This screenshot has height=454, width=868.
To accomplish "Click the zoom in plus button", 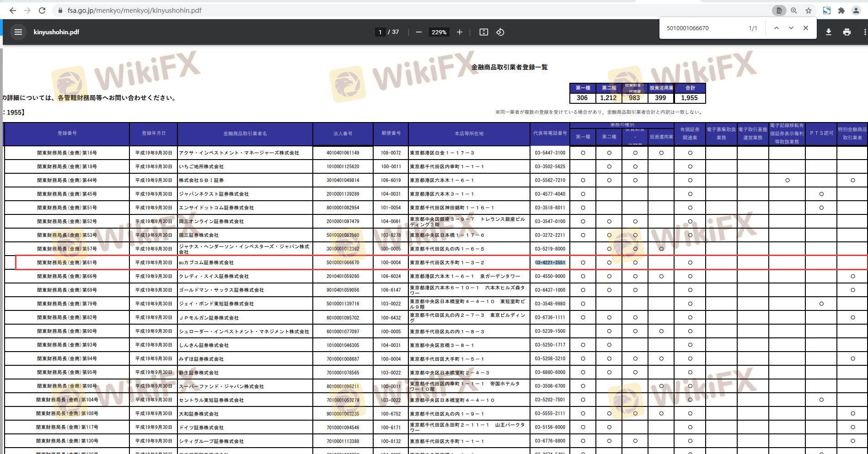I will (459, 32).
